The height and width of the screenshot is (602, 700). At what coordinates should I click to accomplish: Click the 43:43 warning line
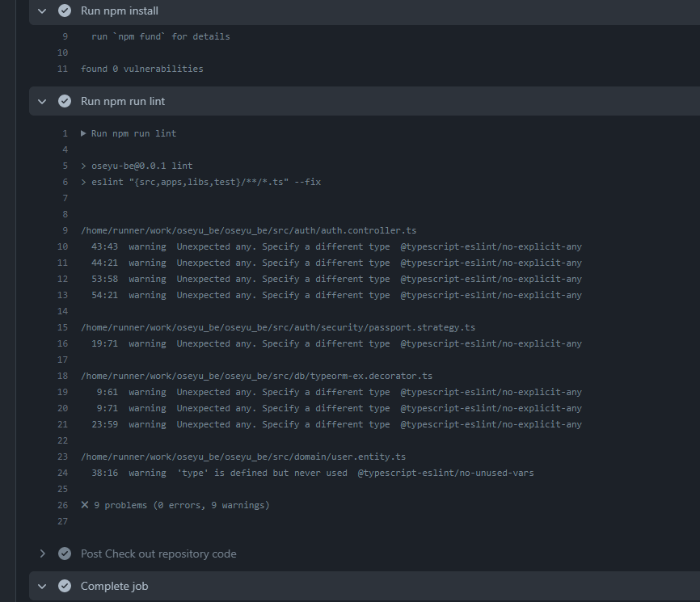336,246
